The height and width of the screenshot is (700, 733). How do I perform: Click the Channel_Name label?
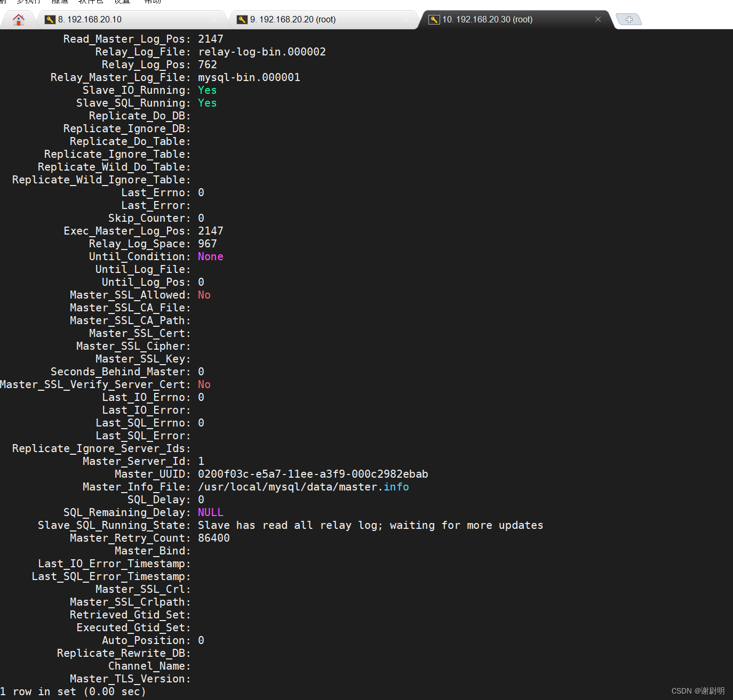click(149, 666)
